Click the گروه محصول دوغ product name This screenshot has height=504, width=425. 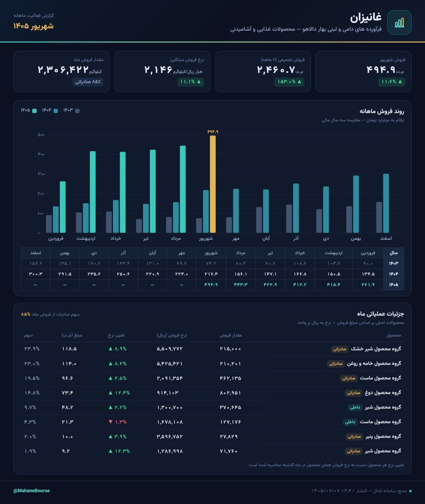pos(383,393)
